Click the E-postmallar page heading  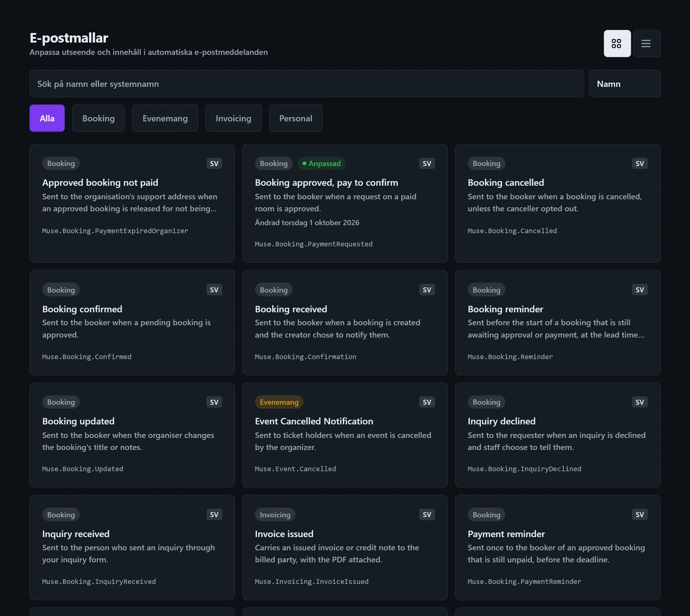tap(69, 38)
